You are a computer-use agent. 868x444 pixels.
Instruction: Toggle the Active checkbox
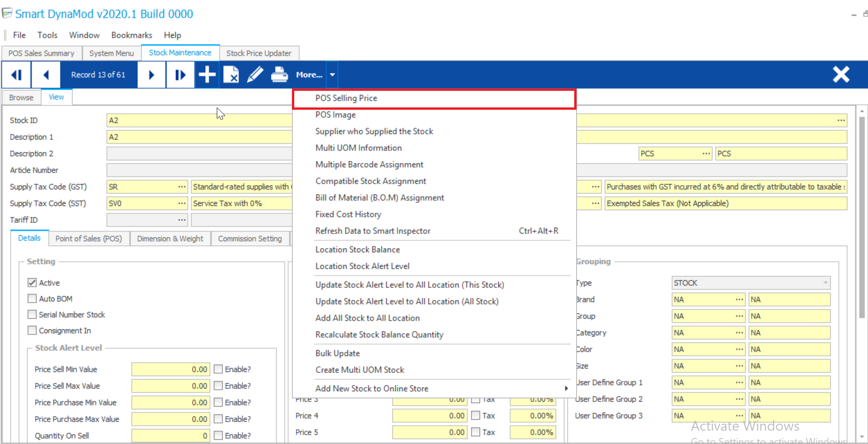point(32,283)
